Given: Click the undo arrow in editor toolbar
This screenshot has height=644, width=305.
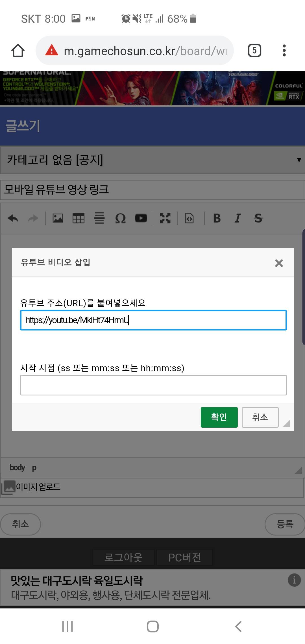Looking at the screenshot, I should coord(13,218).
